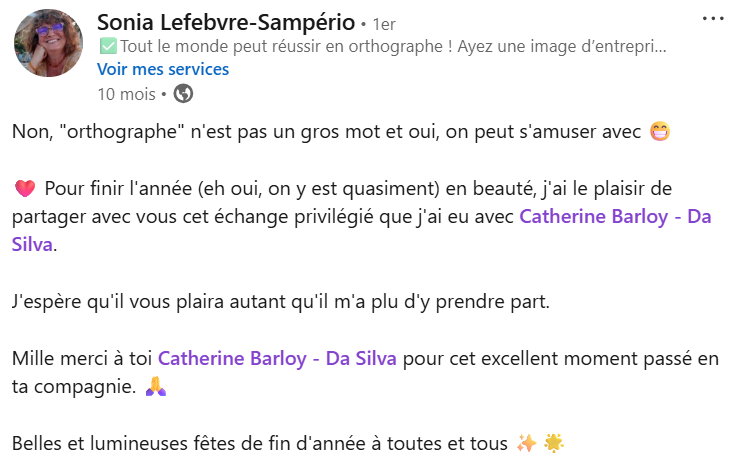Click the headline "Tout le monde peut réussir"
The width and height of the screenshot is (742, 461).
pyautogui.click(x=390, y=46)
